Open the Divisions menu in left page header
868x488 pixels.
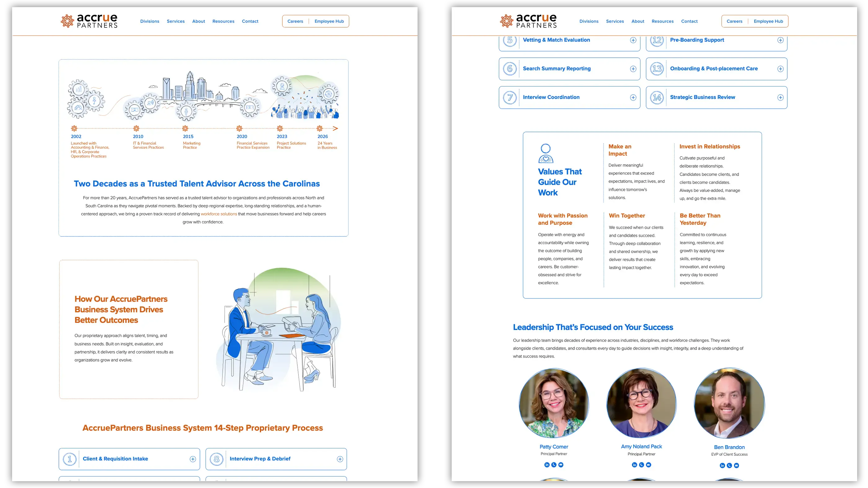tap(150, 21)
